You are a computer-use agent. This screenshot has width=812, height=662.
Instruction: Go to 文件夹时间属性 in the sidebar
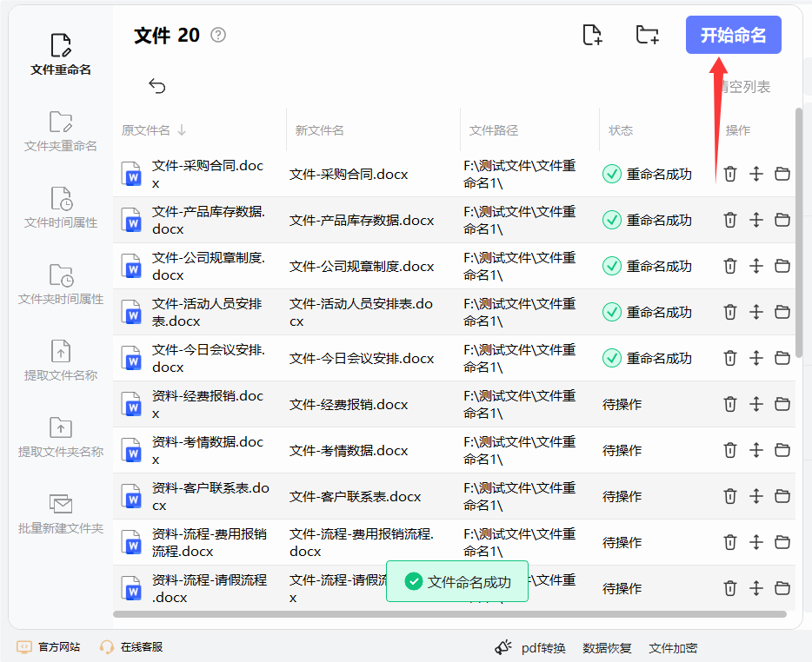61,284
